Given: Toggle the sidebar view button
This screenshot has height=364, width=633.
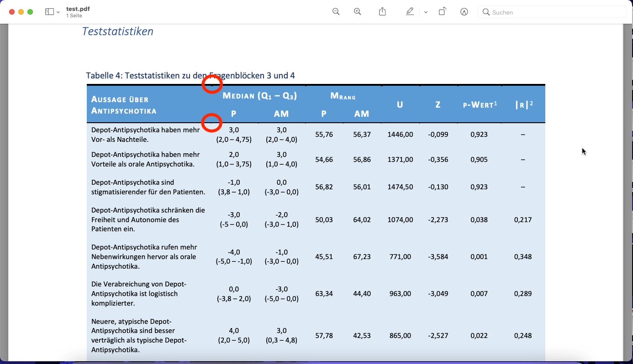Looking at the screenshot, I should pos(49,12).
